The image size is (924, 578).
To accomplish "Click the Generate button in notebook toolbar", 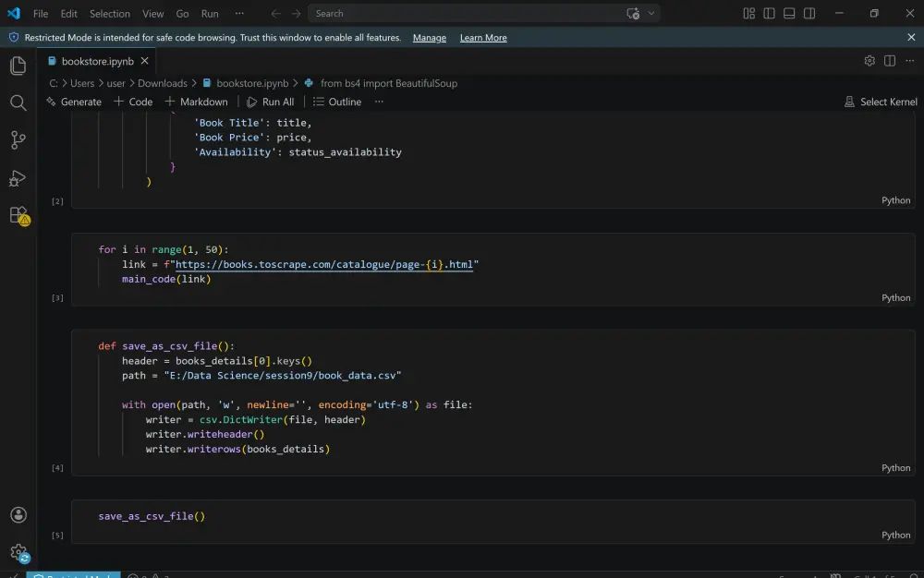I will pos(74,102).
